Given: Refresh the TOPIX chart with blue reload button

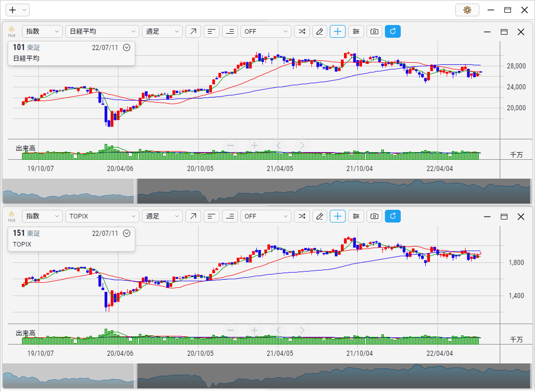Looking at the screenshot, I should (x=393, y=216).
